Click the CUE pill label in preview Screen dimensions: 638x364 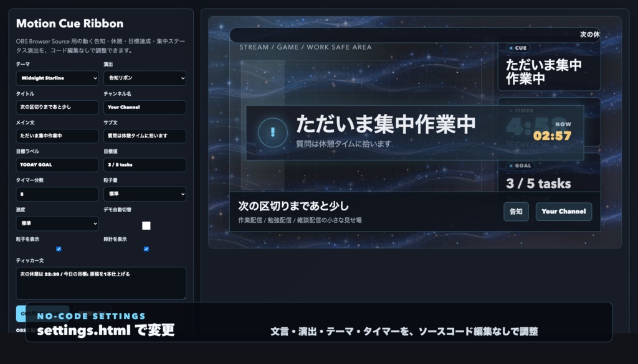pos(518,48)
